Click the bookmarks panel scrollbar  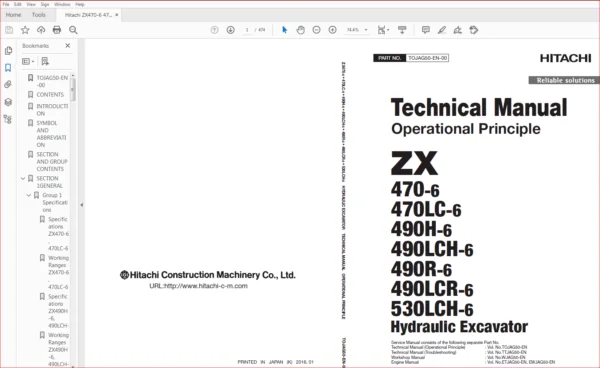click(73, 90)
